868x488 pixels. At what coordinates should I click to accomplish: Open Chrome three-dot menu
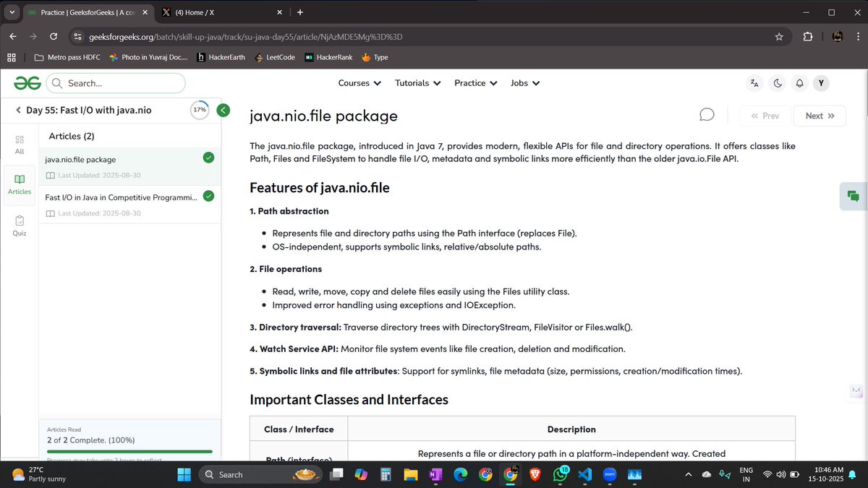pos(857,36)
